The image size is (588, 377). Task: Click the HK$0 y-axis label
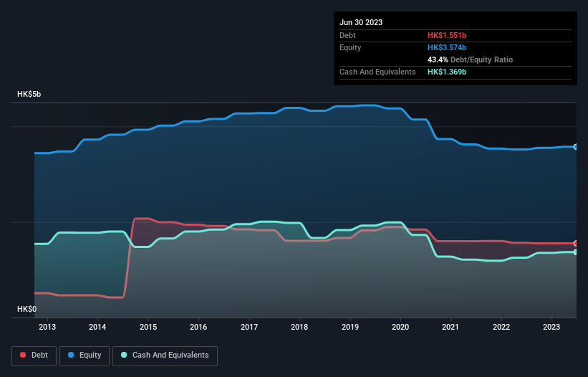click(26, 309)
